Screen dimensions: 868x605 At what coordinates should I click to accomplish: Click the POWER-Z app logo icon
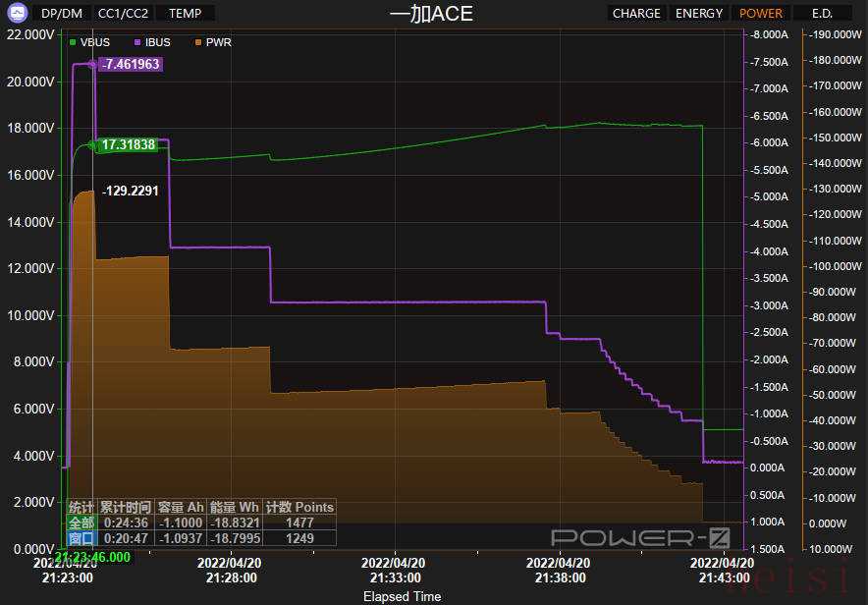click(x=17, y=12)
